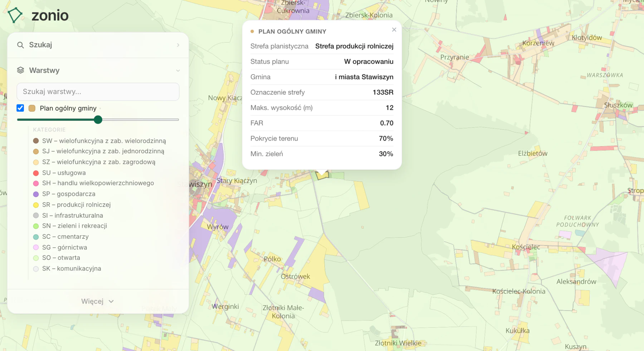Close the Plan ogólny gminy popup
This screenshot has height=351, width=644.
394,30
